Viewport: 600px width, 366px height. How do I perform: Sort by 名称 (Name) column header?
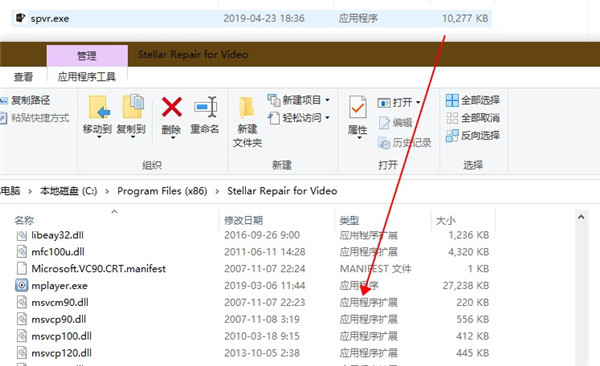click(x=24, y=221)
